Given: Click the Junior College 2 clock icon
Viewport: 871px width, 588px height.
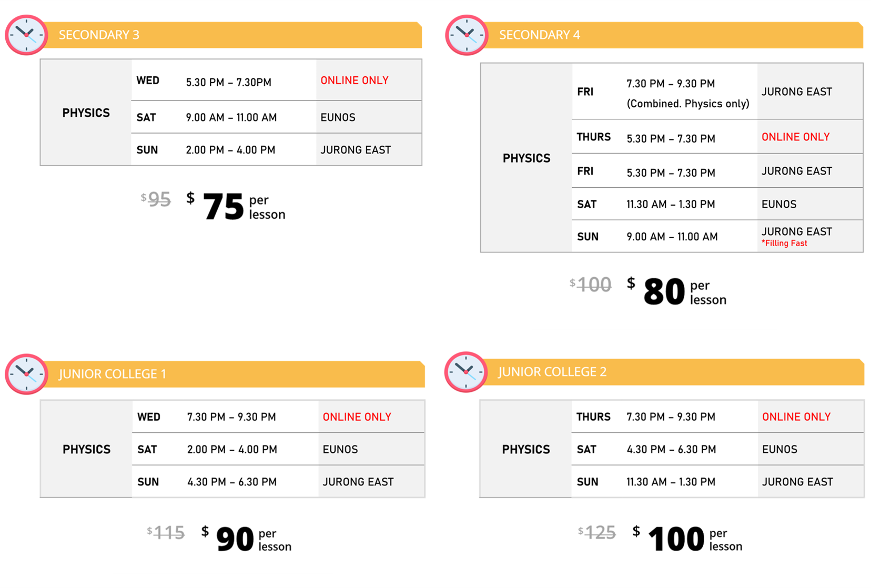Looking at the screenshot, I should 466,372.
